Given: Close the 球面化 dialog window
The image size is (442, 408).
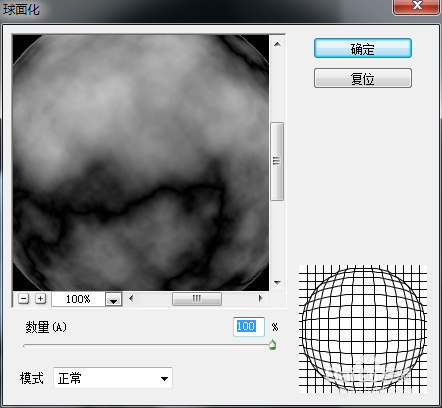Looking at the screenshot, I should pos(417,6).
